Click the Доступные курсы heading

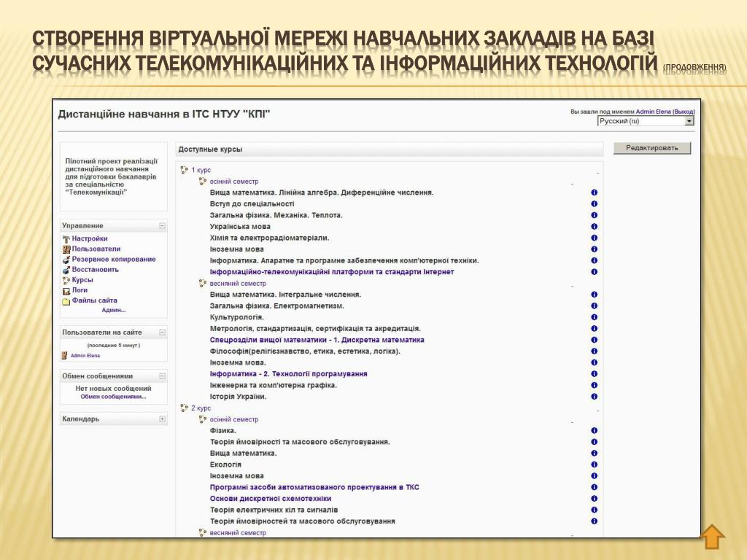pos(210,149)
